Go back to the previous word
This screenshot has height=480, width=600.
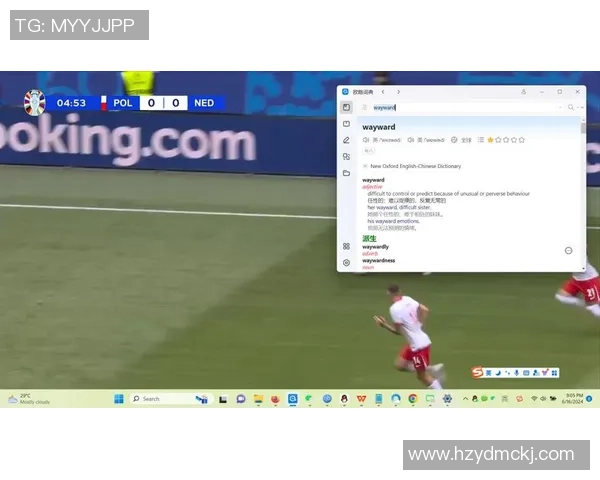pyautogui.click(x=383, y=92)
